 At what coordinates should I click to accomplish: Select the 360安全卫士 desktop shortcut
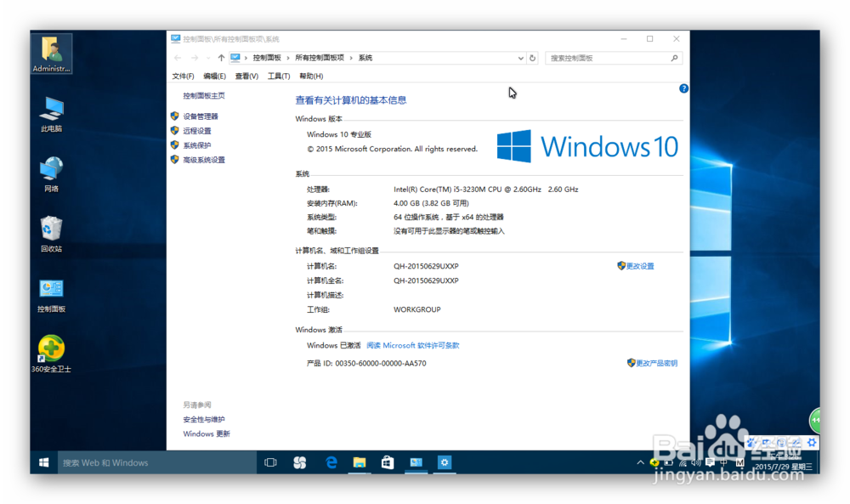(x=51, y=354)
